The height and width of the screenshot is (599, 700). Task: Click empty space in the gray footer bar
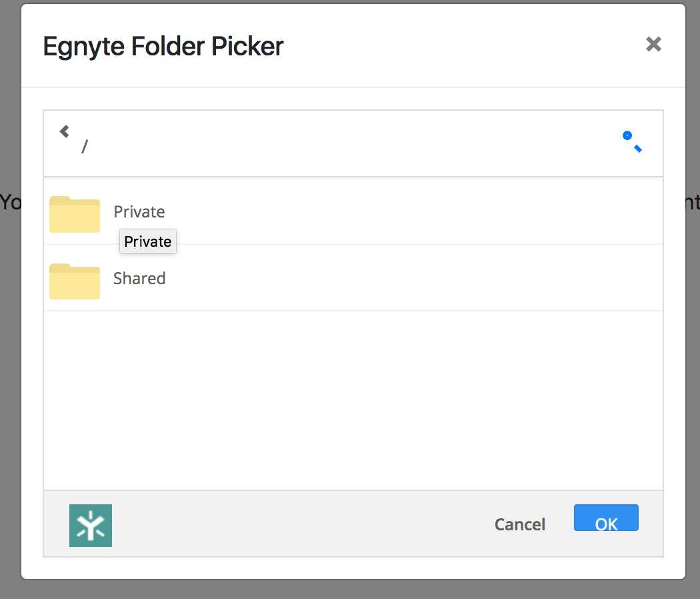300,524
